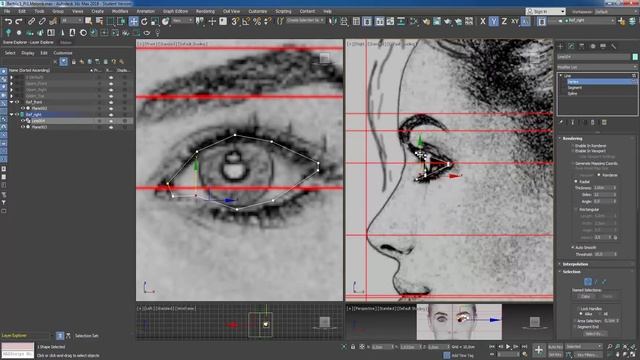Click the Select by Name icon
Viewport: 640px width, 360px height.
click(100, 21)
